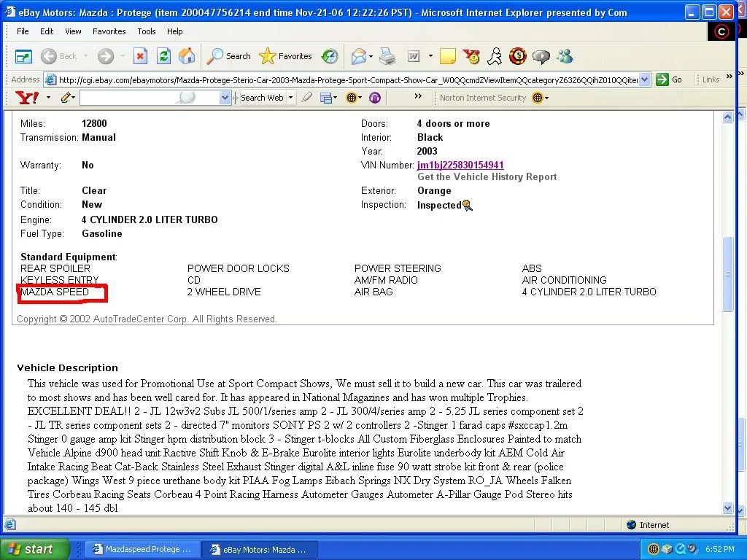Click the Messenger buddies icon

click(565, 56)
